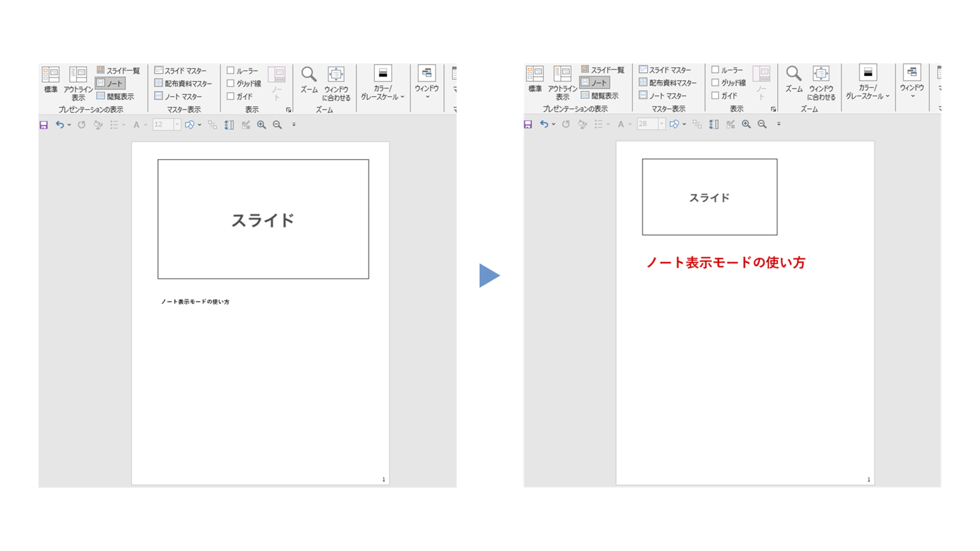
Task: Click ズーム magnifier in left window ribbon
Action: click(309, 80)
